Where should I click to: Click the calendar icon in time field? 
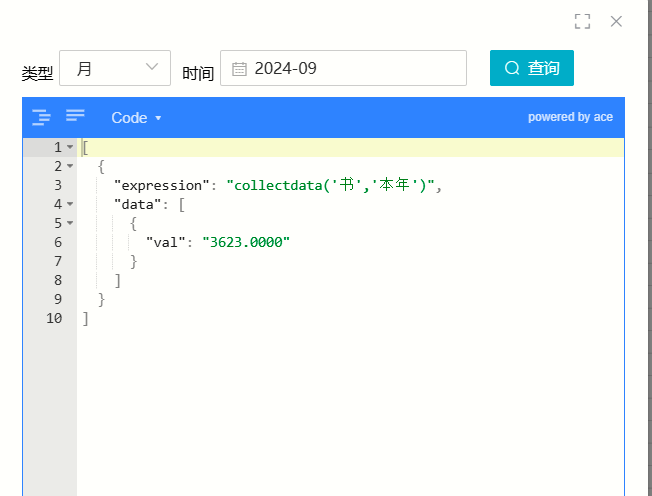[239, 69]
